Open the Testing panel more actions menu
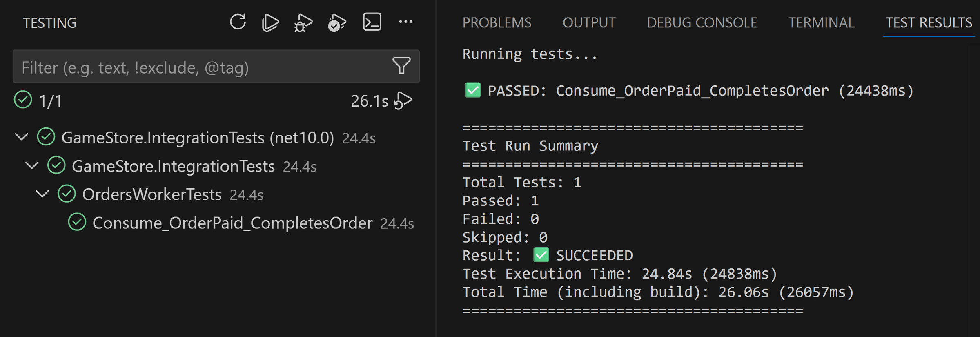980x337 pixels. (x=405, y=22)
